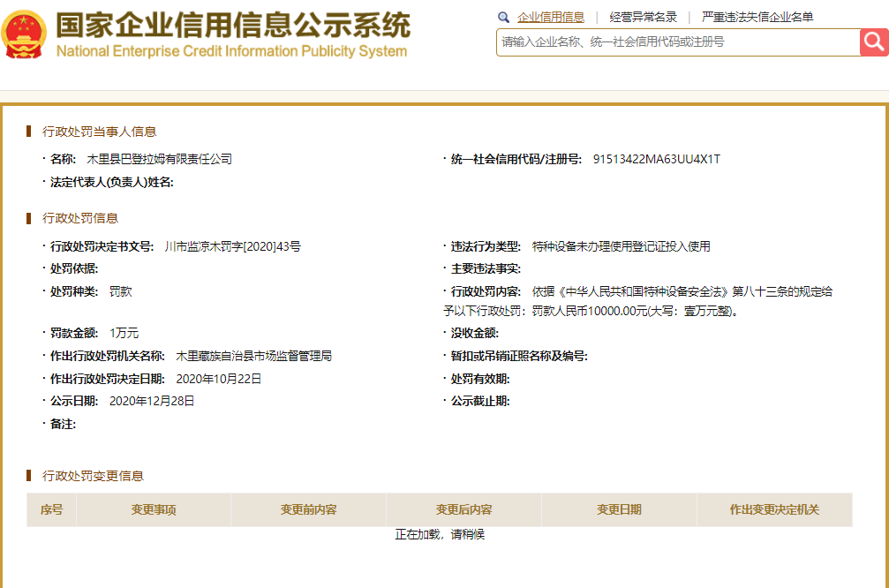Click penalty content text citing 特种设备安全法
This screenshot has width=889, height=588.
(x=637, y=301)
